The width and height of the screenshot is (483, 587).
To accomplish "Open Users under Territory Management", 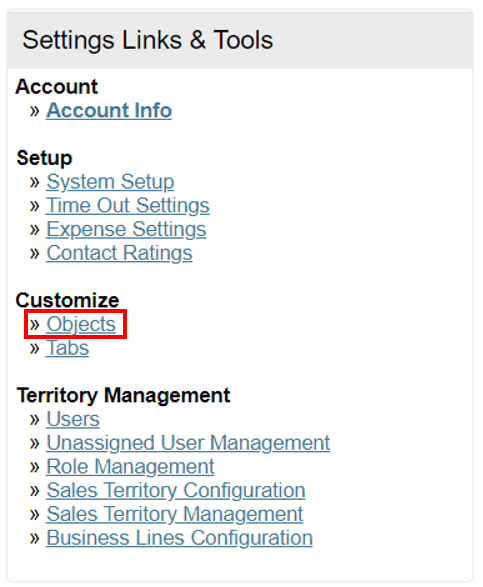I will (73, 419).
